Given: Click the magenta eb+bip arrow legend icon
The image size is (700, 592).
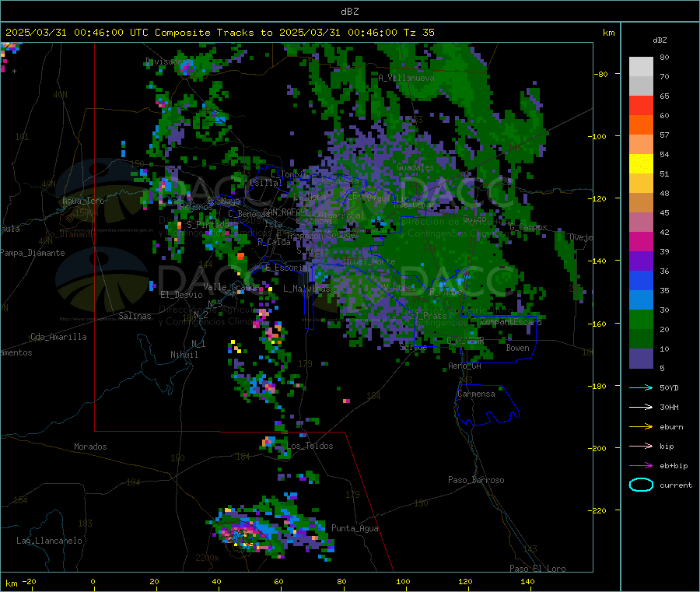Looking at the screenshot, I should coord(641,466).
